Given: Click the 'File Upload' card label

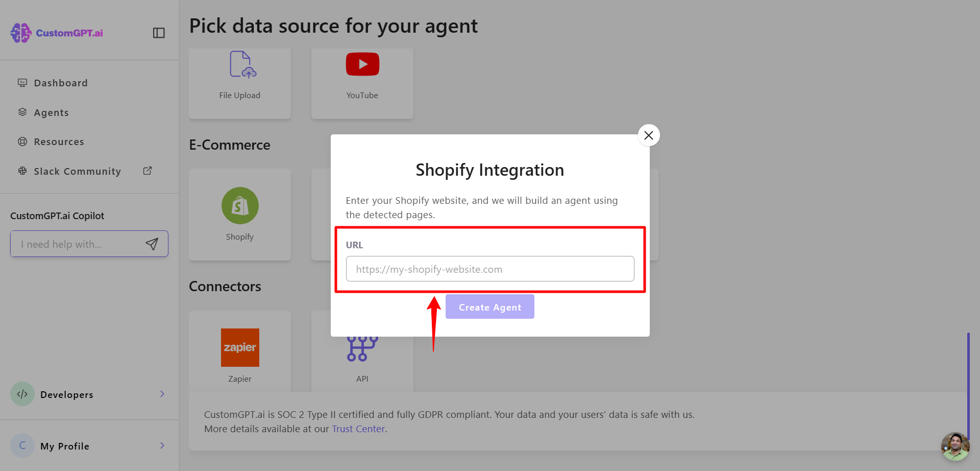Looking at the screenshot, I should tap(240, 95).
